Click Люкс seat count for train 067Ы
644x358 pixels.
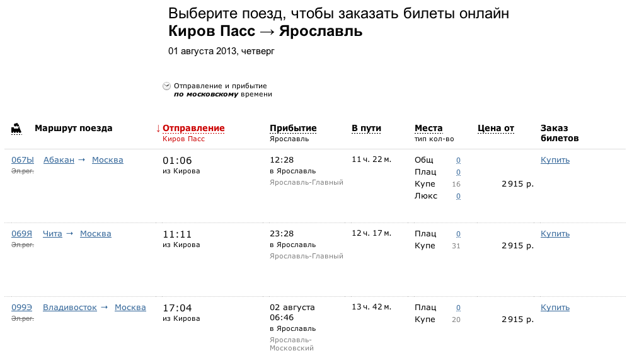458,197
